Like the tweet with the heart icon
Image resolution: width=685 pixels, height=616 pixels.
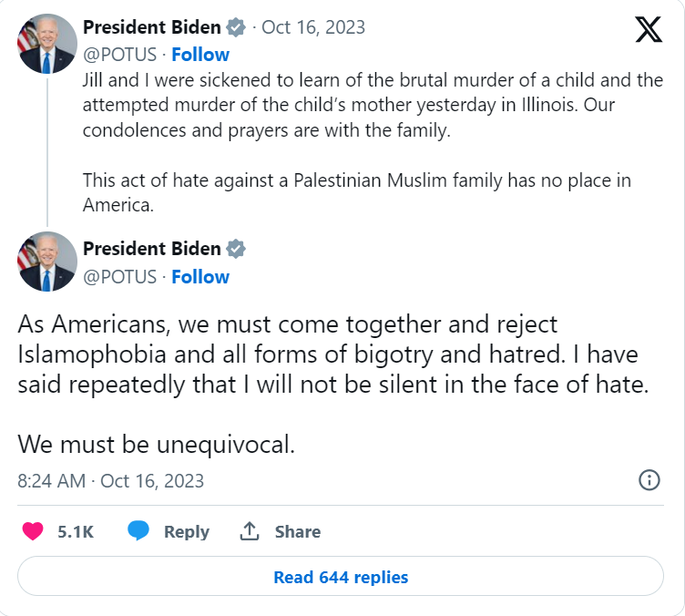point(33,532)
